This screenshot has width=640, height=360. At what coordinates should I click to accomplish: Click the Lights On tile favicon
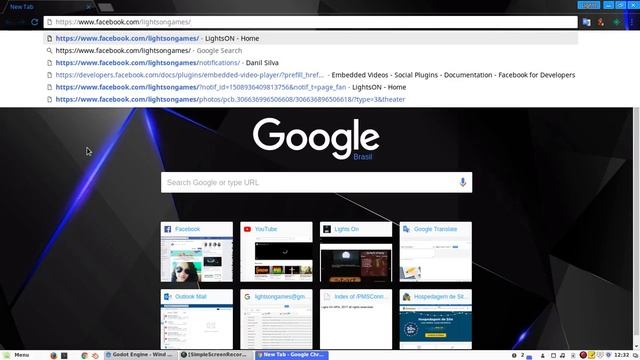coord(327,229)
